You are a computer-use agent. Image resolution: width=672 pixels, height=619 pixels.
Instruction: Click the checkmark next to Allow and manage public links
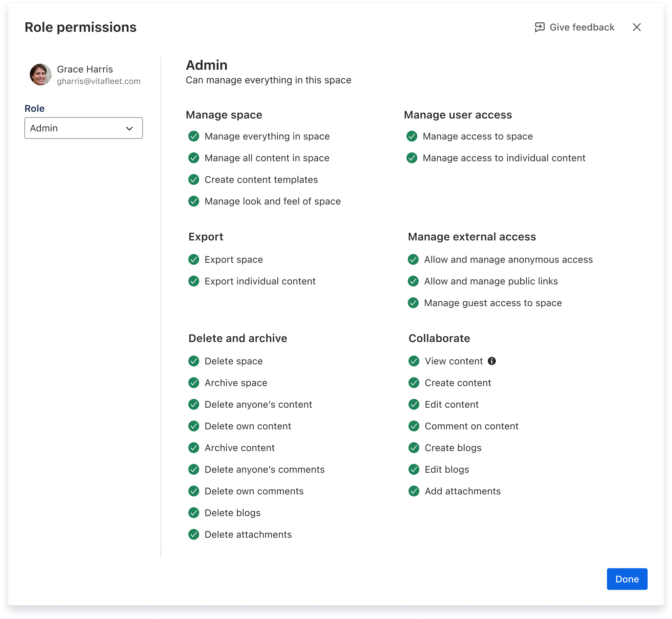click(x=414, y=281)
